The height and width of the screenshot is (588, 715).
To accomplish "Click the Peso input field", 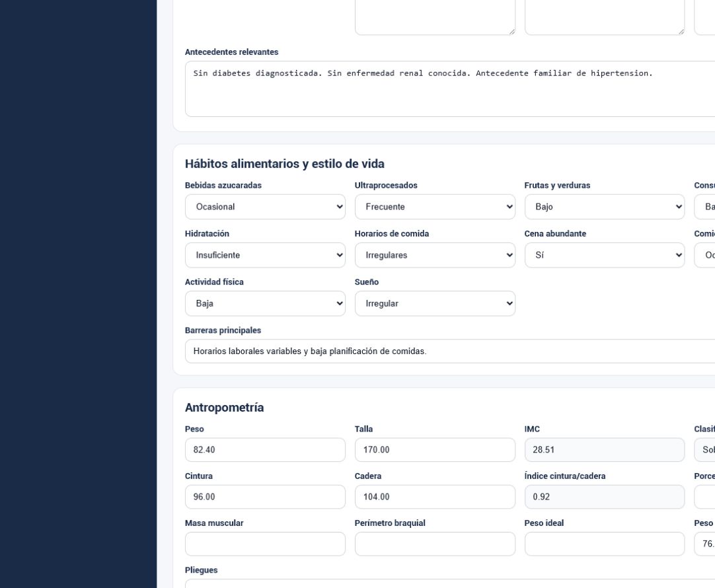I will (x=265, y=450).
